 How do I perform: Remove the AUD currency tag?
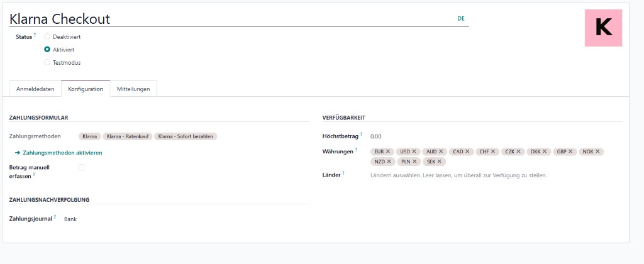point(441,151)
